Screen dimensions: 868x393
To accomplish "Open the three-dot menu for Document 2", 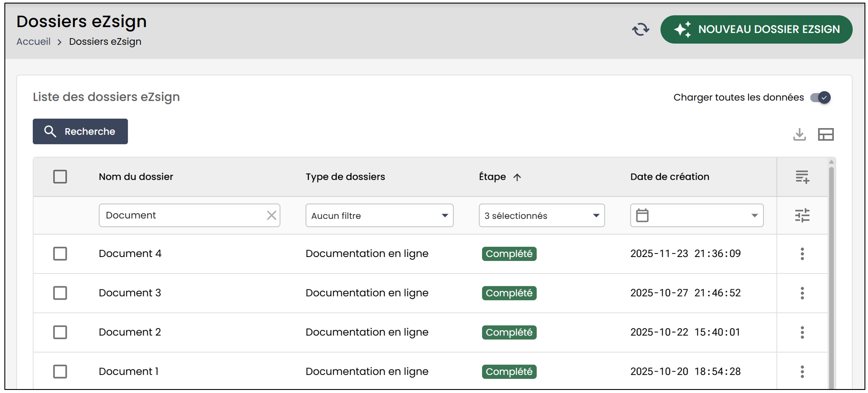I will [x=802, y=332].
